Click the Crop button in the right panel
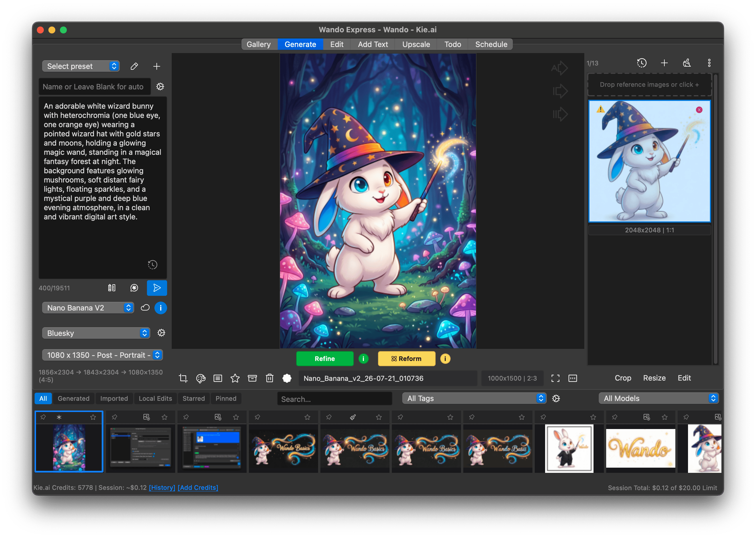Screen dimensions: 756x538 coord(623,378)
